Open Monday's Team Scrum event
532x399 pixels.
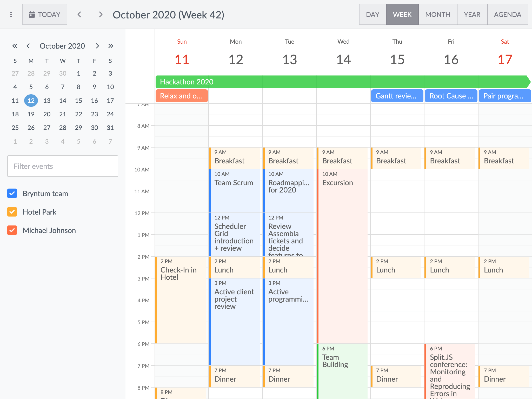tap(234, 191)
